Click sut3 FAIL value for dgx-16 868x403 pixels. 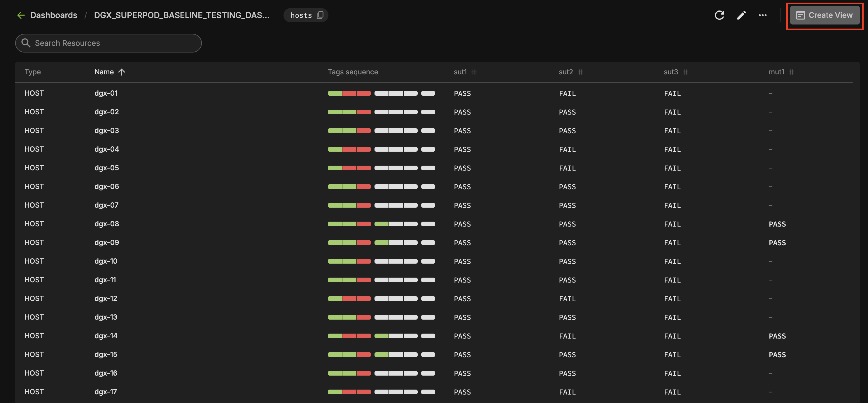672,373
